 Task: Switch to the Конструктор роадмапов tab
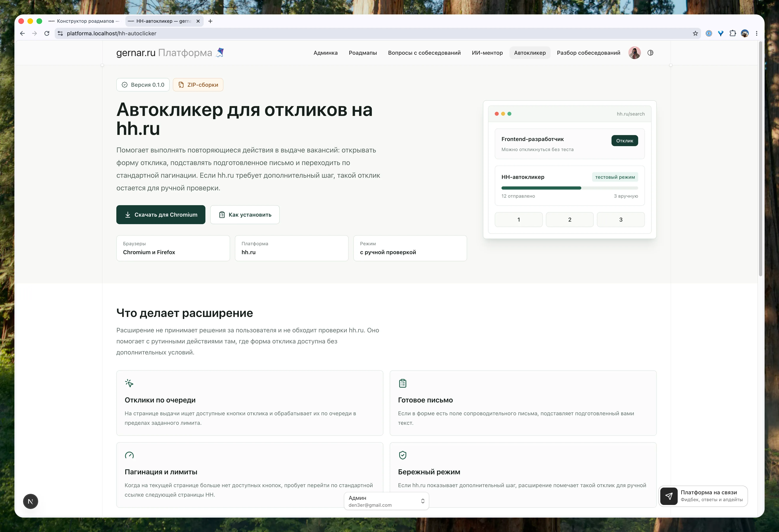(x=84, y=21)
